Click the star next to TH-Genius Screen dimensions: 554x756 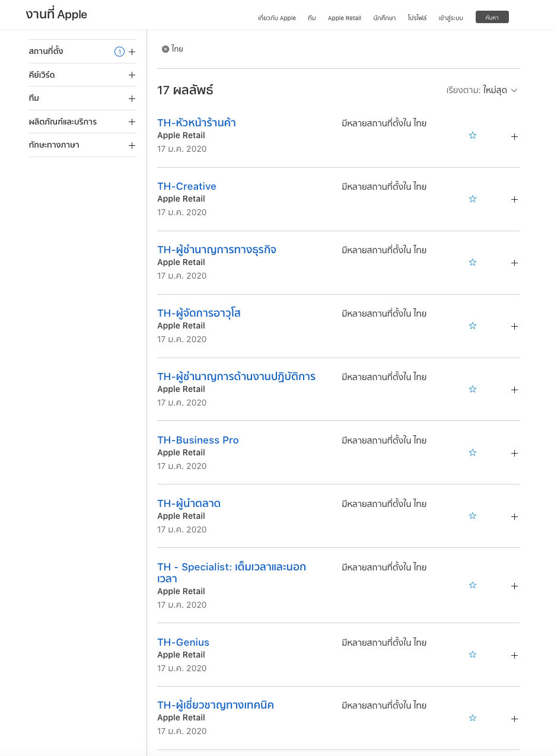tap(472, 655)
